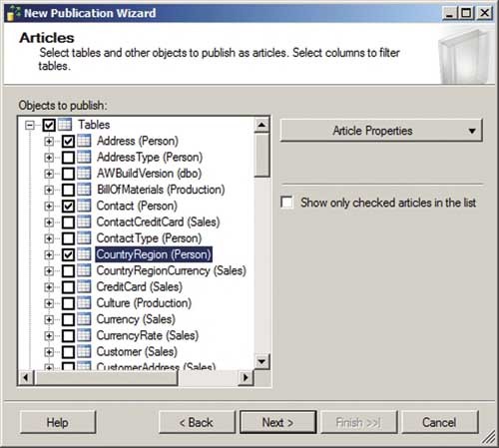Check the AWBuildVersion (dbo) checkbox

point(68,174)
